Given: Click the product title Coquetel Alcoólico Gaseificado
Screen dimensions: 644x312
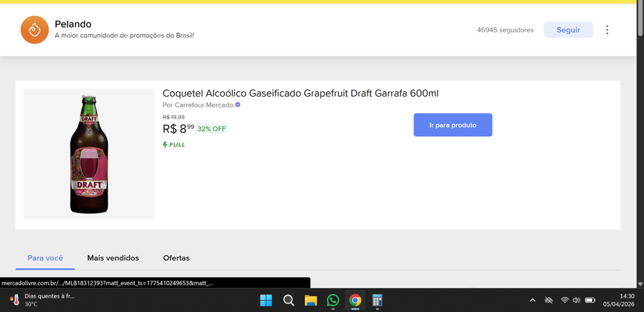Looking at the screenshot, I should point(300,93).
